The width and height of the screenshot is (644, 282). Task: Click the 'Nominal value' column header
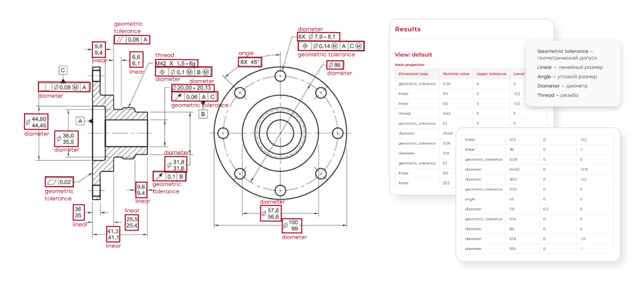pyautogui.click(x=456, y=74)
